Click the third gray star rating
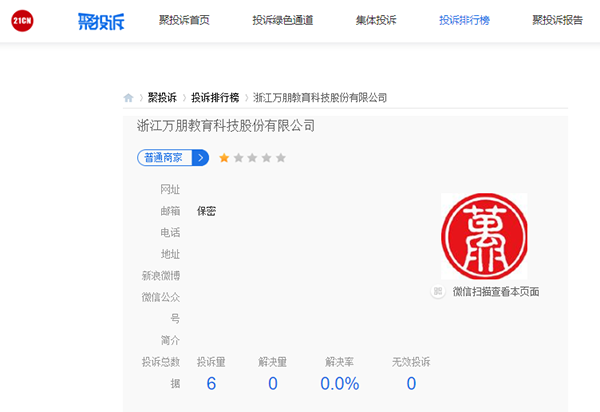The image size is (600, 412). point(253,157)
